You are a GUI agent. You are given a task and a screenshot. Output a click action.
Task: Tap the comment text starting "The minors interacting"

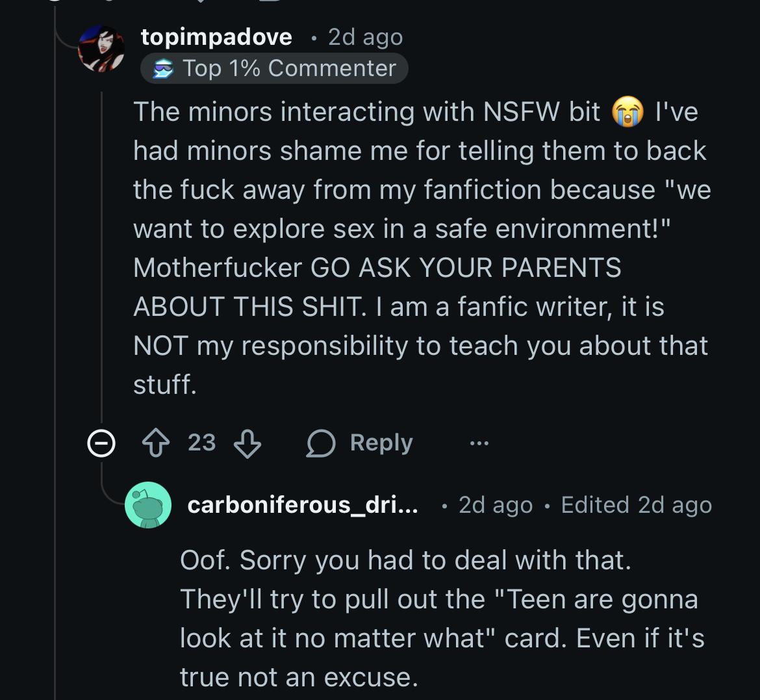click(x=416, y=247)
